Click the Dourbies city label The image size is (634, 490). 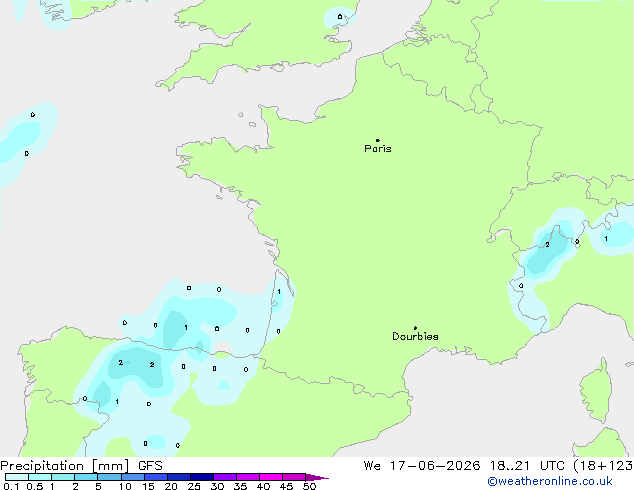tap(415, 336)
